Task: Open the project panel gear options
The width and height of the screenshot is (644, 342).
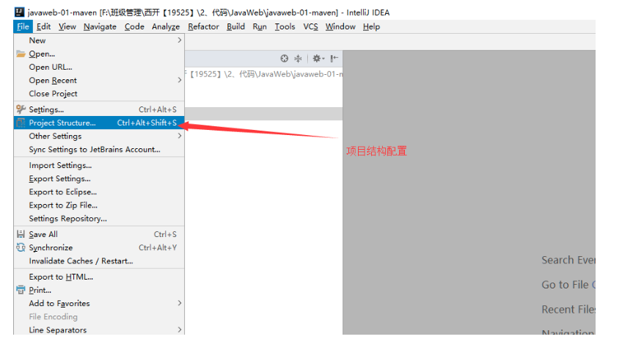Action: (318, 59)
